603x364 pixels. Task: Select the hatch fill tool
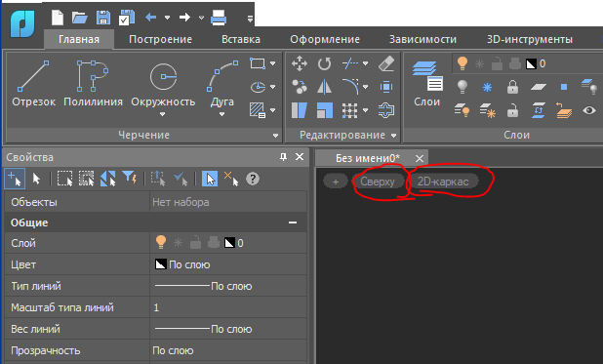258,110
